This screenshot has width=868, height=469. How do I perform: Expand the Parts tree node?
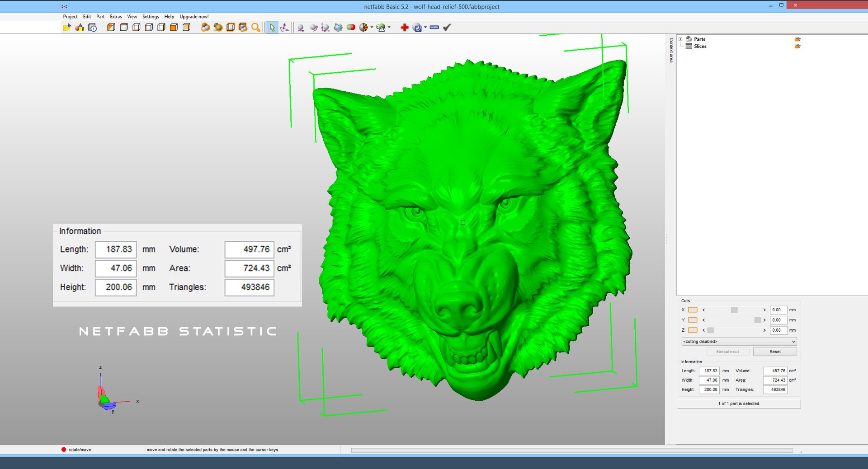click(x=680, y=39)
